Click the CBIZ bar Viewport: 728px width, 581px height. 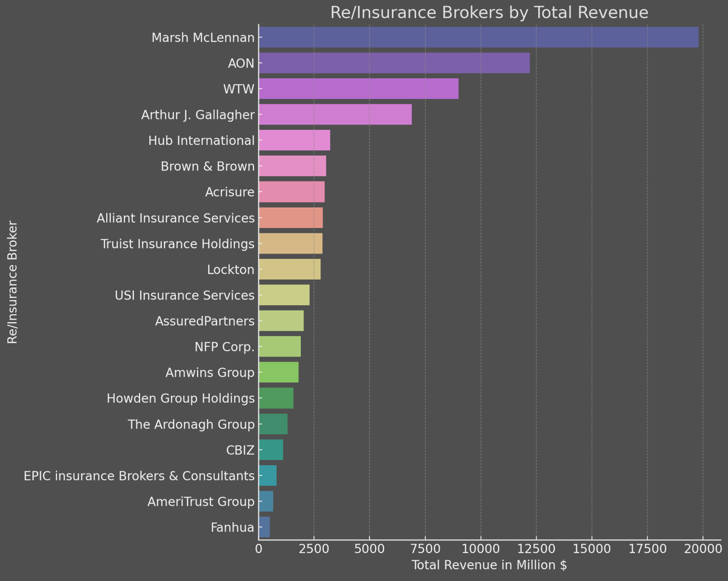(271, 450)
